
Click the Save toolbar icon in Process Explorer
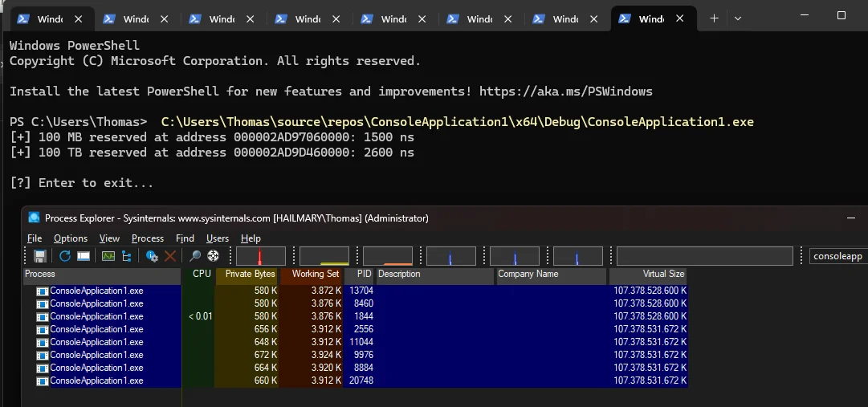[x=40, y=256]
